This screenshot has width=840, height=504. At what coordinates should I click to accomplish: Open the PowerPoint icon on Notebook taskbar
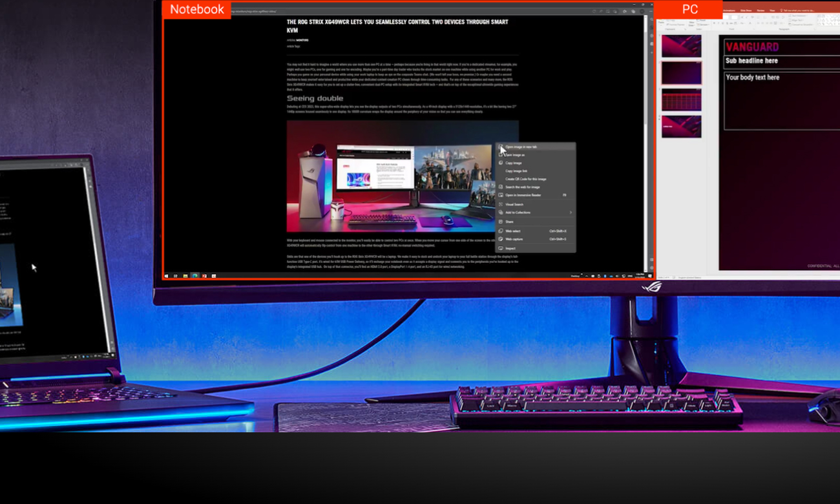(204, 276)
